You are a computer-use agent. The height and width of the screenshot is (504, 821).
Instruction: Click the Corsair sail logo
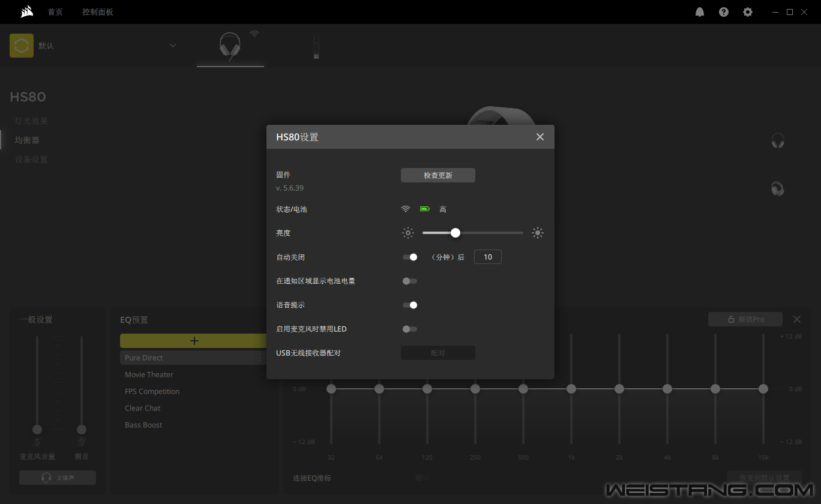26,12
